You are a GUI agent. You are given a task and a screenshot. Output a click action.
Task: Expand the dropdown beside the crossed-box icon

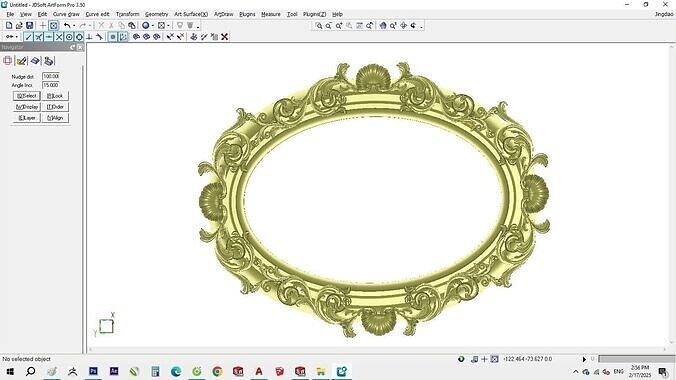pos(168,26)
